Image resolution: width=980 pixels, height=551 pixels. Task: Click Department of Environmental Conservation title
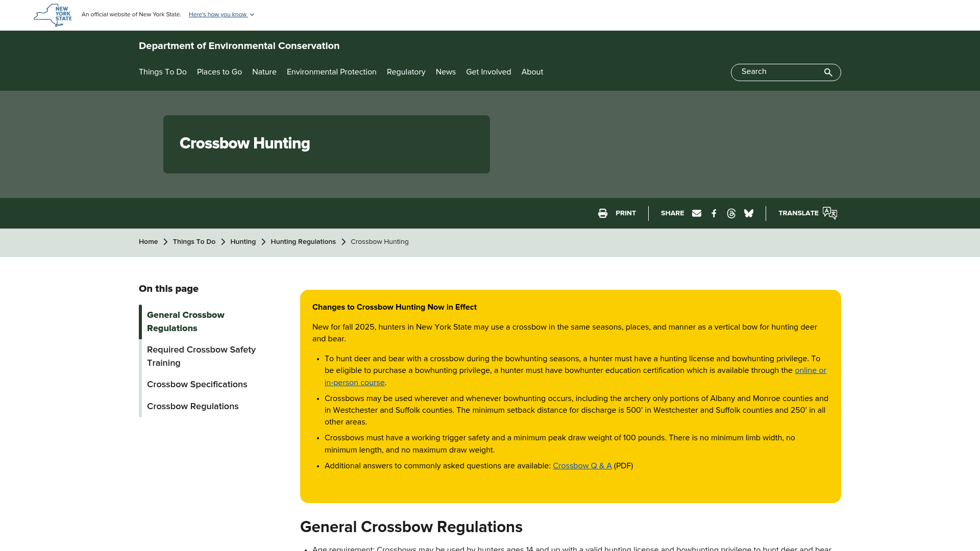click(x=239, y=46)
